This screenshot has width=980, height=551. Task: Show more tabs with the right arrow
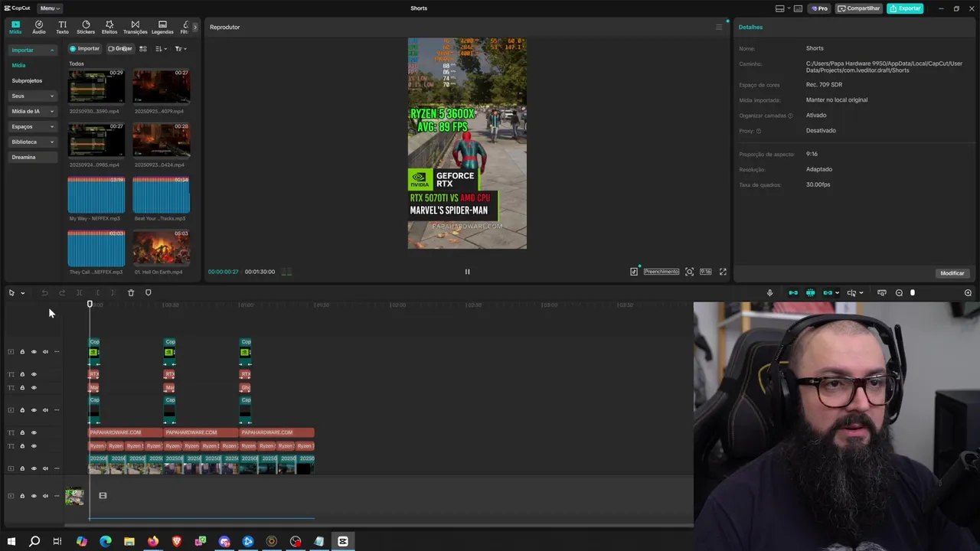194,27
